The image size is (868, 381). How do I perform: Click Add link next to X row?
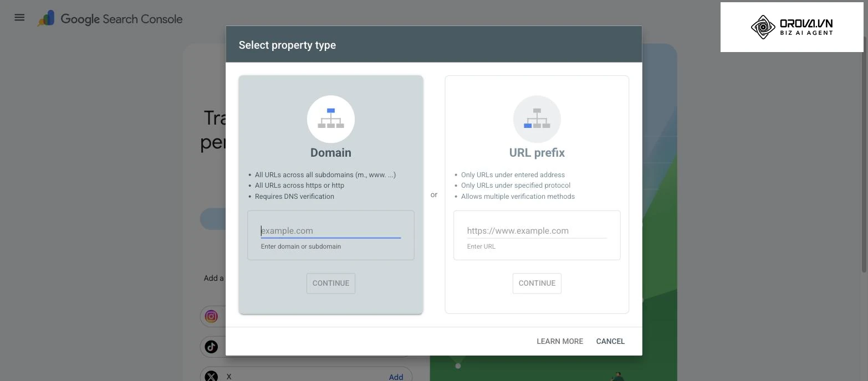click(x=396, y=377)
